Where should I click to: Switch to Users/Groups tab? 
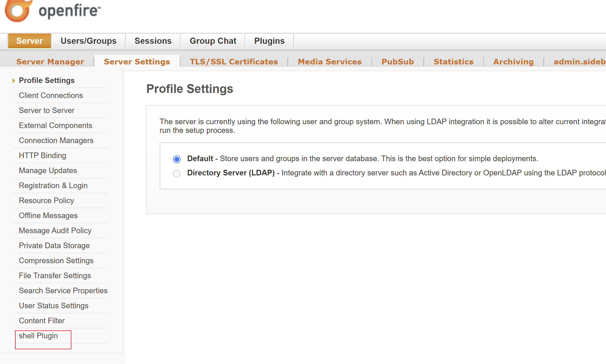pos(89,41)
